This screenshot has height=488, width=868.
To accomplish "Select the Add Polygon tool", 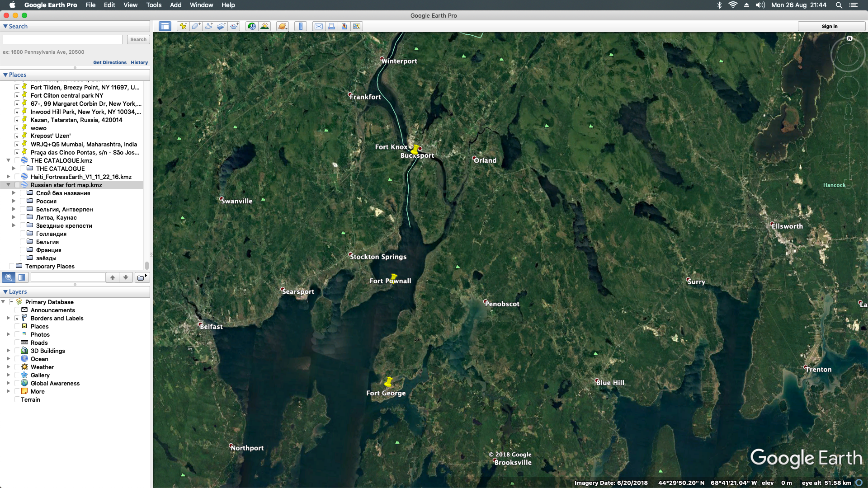I will pyautogui.click(x=195, y=26).
